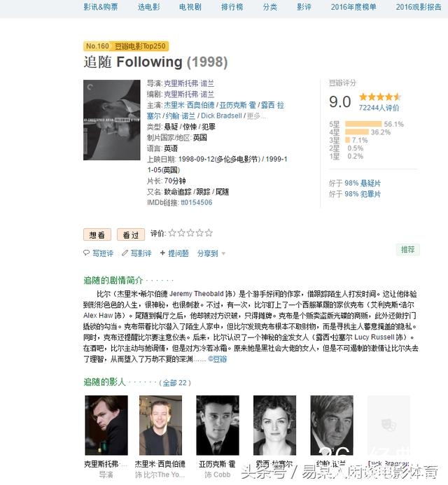Click the 5星 rating distribution bar
The height and width of the screenshot is (485, 448).
tap(363, 124)
